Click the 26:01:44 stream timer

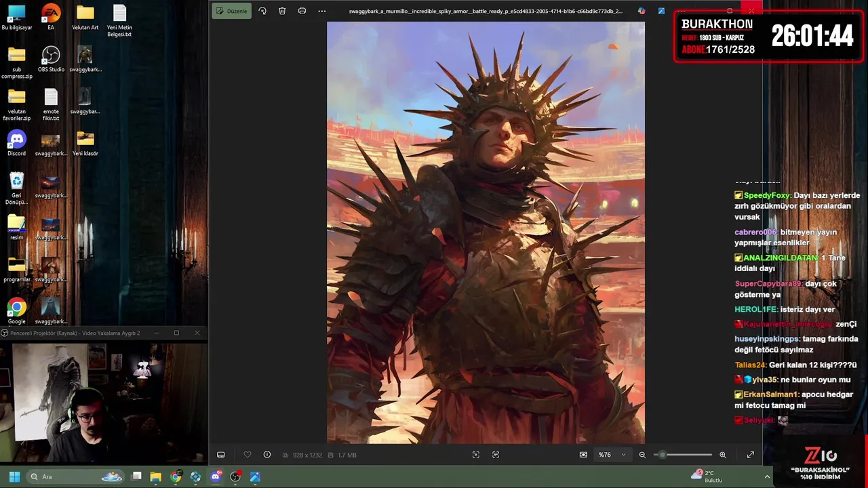[x=812, y=36]
